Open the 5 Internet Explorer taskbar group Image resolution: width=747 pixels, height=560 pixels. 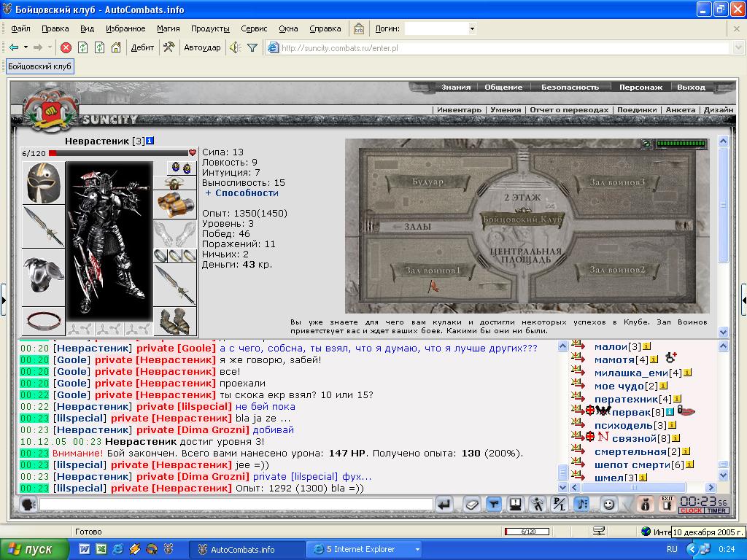click(364, 549)
